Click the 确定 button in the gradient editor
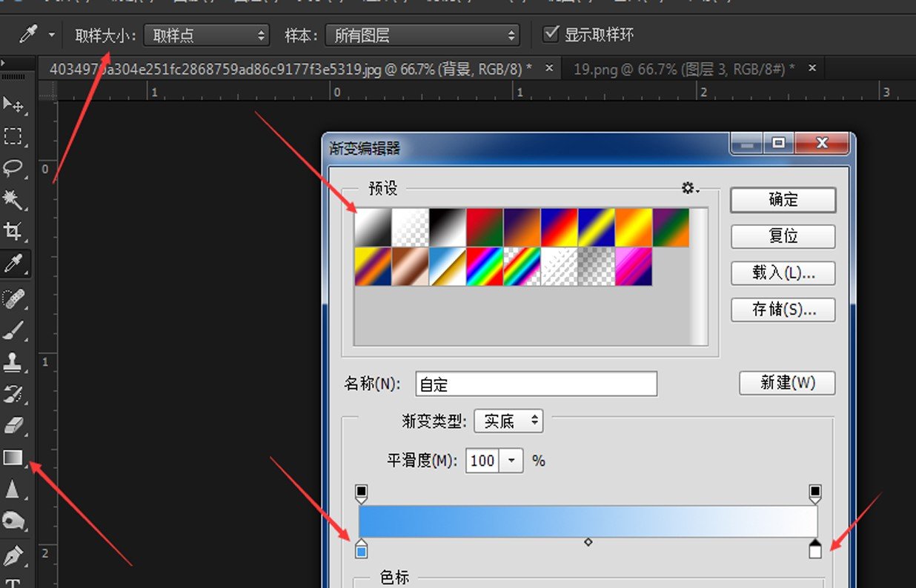The width and height of the screenshot is (916, 588). (x=783, y=200)
